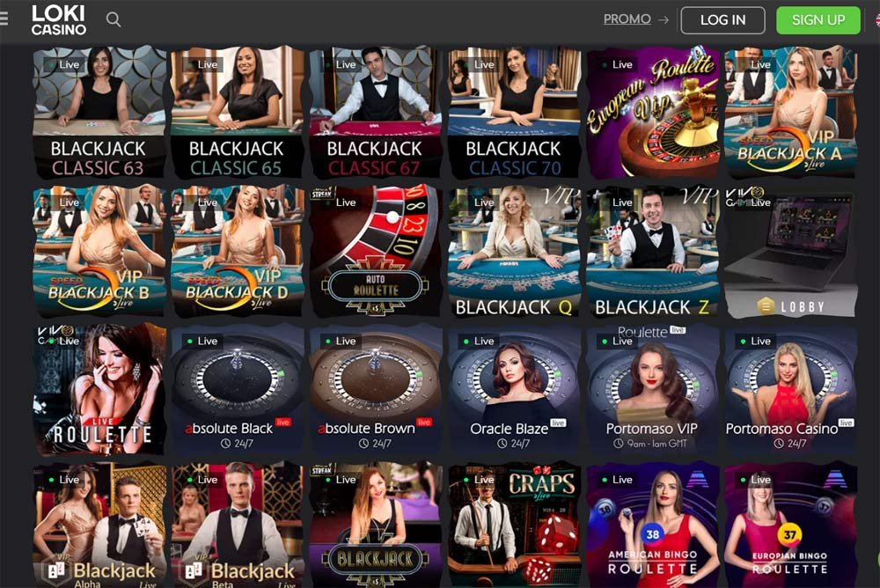This screenshot has height=588, width=880.
Task: Click the arrow next to PROMO
Action: click(664, 19)
